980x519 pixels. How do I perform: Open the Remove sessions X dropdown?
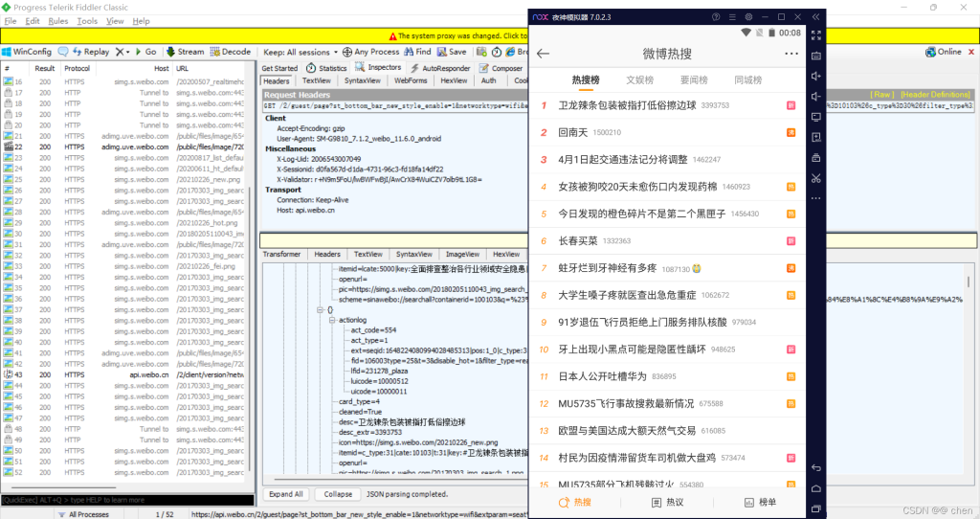[x=122, y=52]
